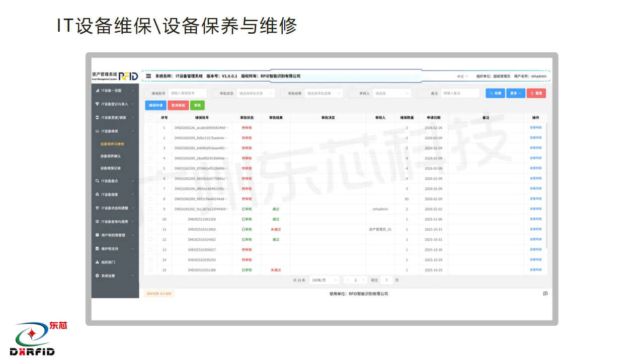The height and width of the screenshot is (362, 644).
Task: Click the 前往 page number input box
Action: point(386,280)
